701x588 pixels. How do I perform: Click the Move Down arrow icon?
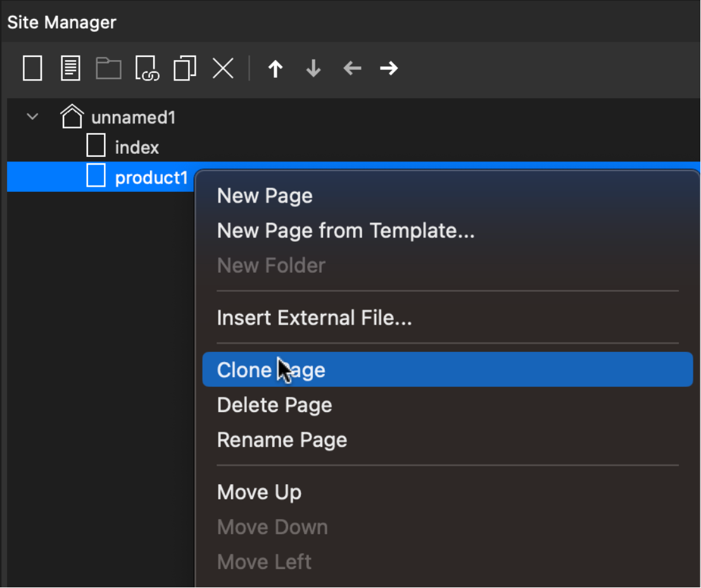point(313,68)
